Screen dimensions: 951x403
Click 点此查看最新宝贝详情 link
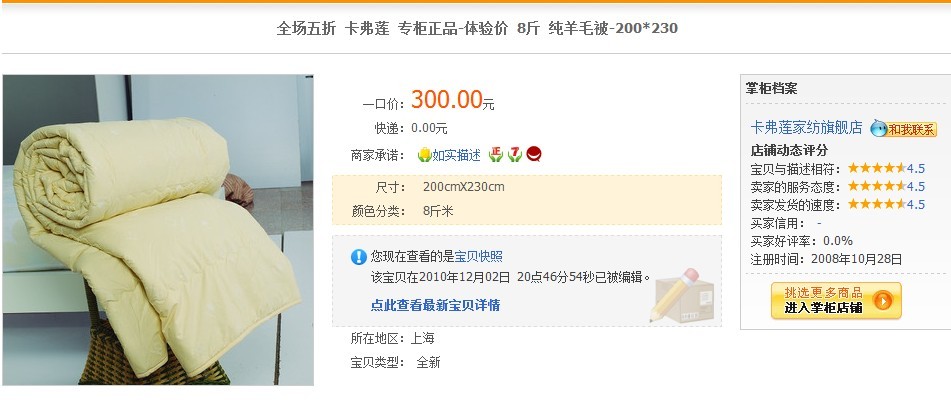point(435,305)
